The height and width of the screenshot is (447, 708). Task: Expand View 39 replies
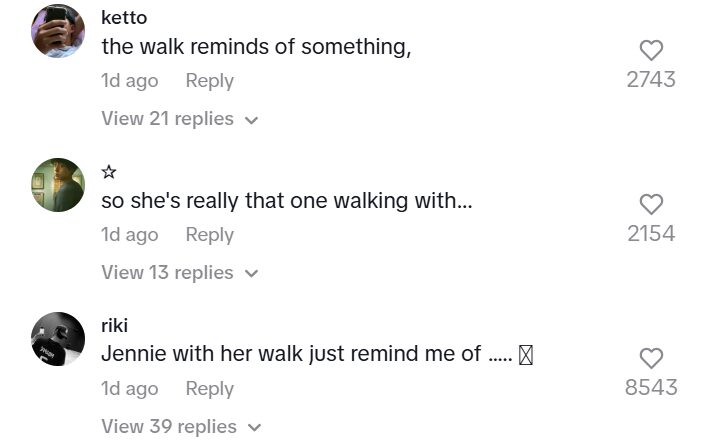coord(181,427)
